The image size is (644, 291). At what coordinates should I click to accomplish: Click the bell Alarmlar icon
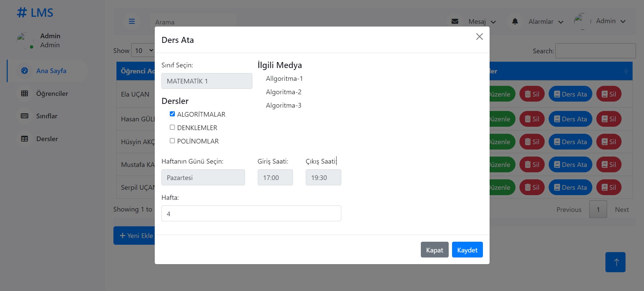pyautogui.click(x=515, y=21)
